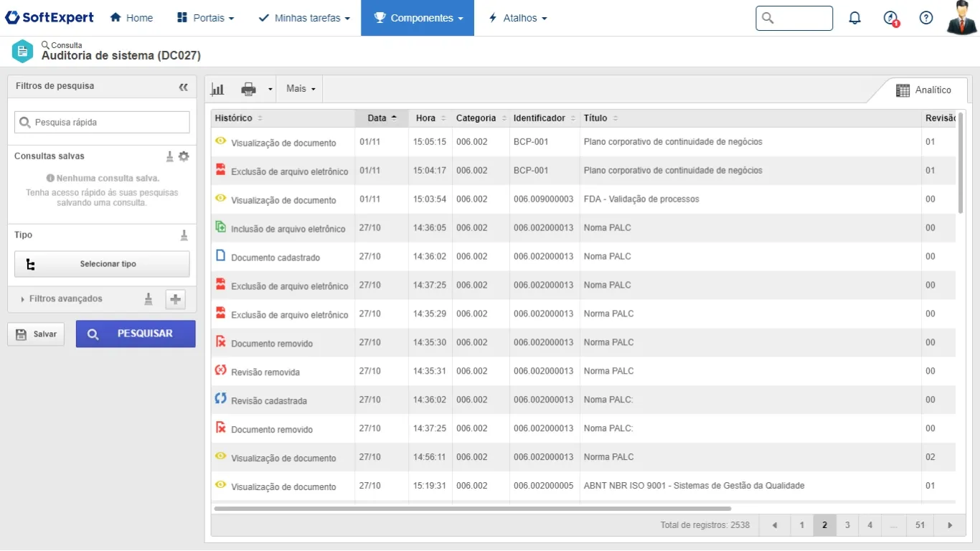Screen dimensions: 980x551
Task: Open the Portais menu
Action: (205, 18)
